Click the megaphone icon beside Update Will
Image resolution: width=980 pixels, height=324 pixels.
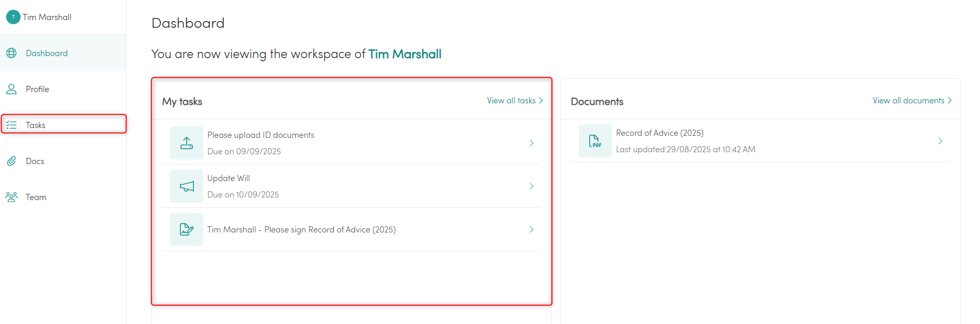[187, 186]
